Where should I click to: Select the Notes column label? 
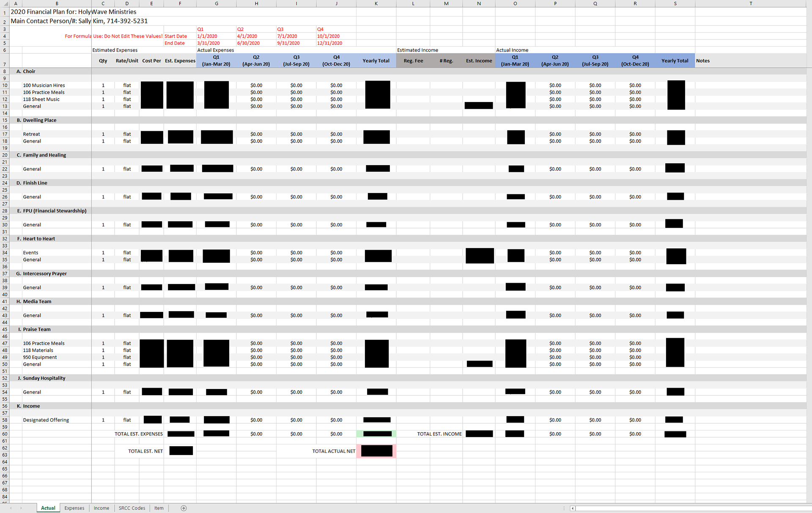click(x=703, y=61)
